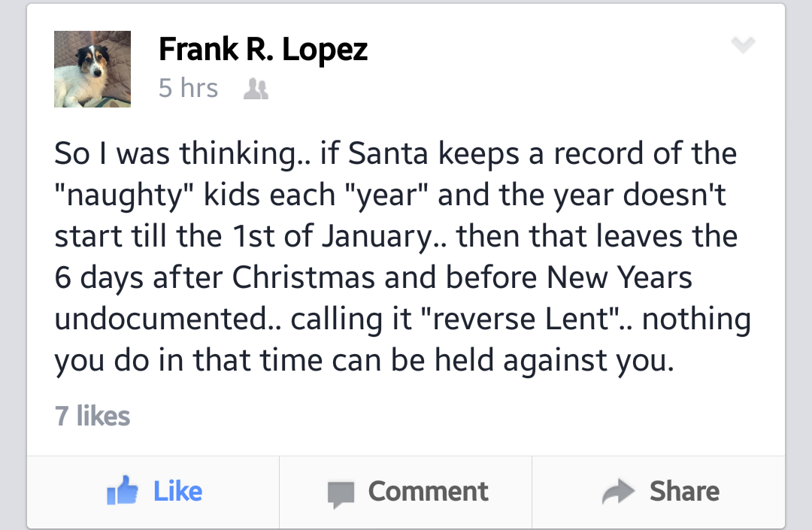812x530 pixels.
Task: Click the "5 hrs" timestamp
Action: [x=188, y=89]
